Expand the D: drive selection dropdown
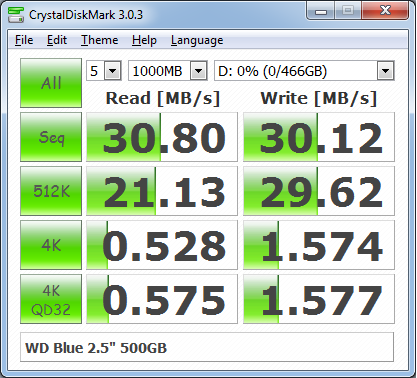 (x=385, y=71)
